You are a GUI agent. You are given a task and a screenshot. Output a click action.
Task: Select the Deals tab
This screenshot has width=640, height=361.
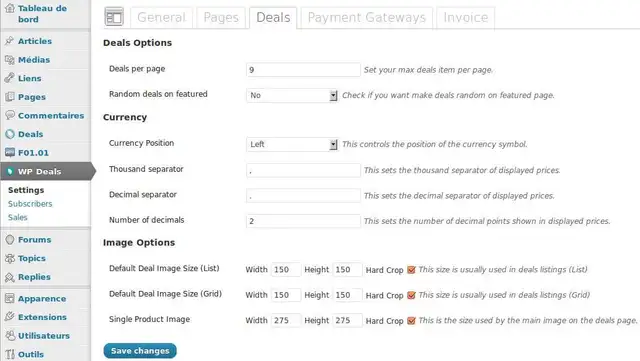(x=273, y=18)
